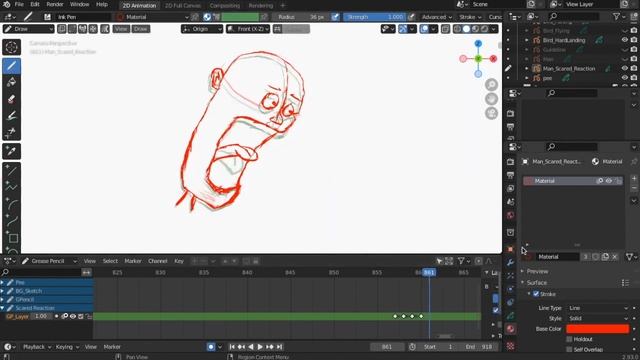Screen dimensions: 640x360
Task: Switch to the Compositing workspace tab
Action: (224, 5)
